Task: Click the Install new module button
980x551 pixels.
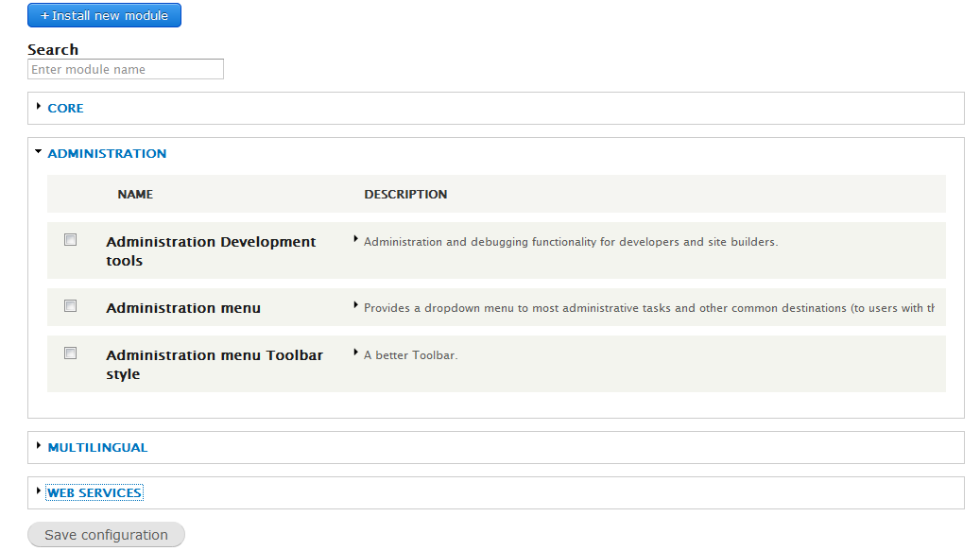Action: 104,16
